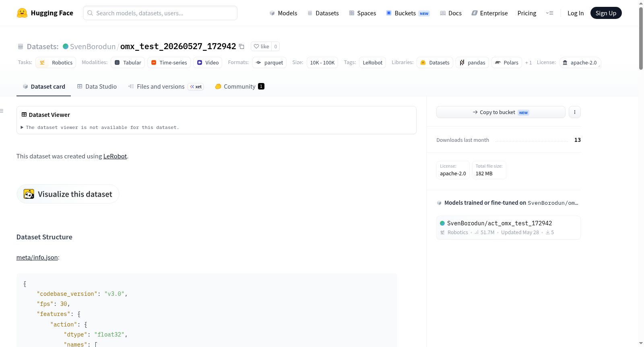Open the Community tab
Viewport: 644px width, 347px height.
pos(239,87)
